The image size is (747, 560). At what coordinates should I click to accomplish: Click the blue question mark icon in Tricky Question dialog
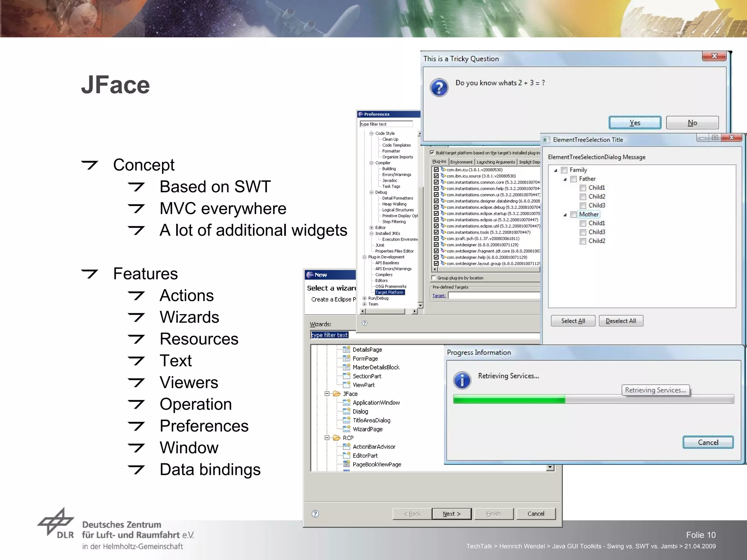coord(439,87)
